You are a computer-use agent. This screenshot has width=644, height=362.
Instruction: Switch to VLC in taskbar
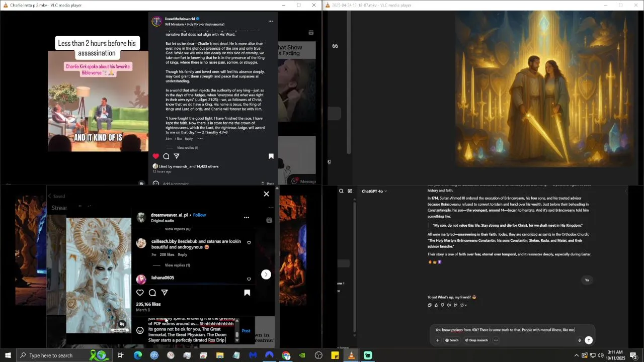pos(351,355)
